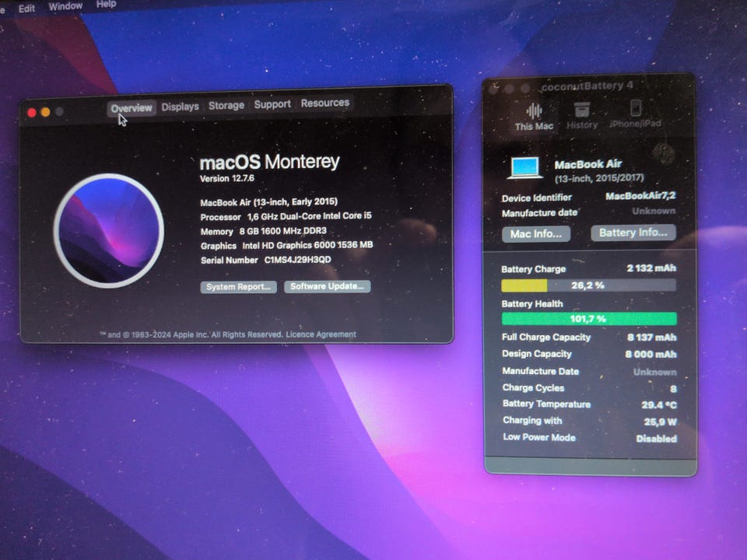747x560 pixels.
Task: Click the System Report button
Action: click(x=238, y=287)
